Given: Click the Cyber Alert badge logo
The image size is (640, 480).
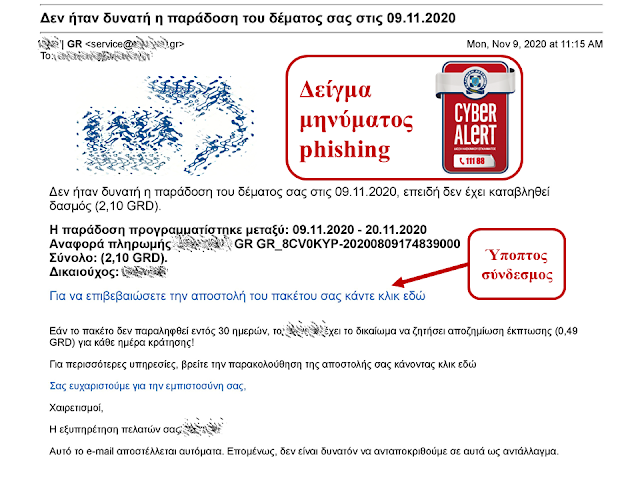Looking at the screenshot, I should tap(476, 118).
